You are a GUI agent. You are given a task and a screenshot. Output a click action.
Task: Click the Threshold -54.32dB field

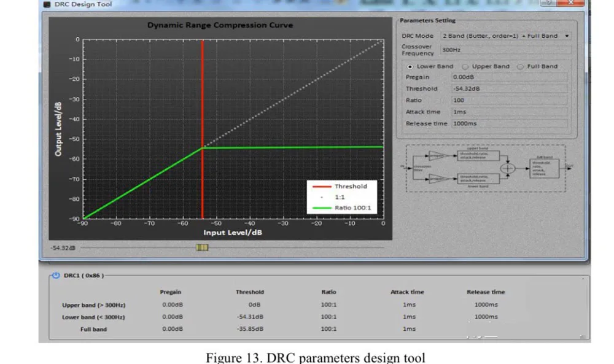[509, 88]
